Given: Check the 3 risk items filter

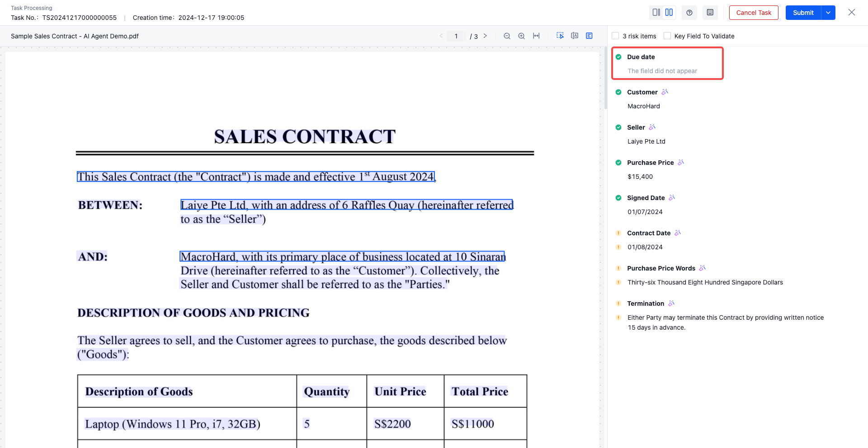Looking at the screenshot, I should pos(615,36).
